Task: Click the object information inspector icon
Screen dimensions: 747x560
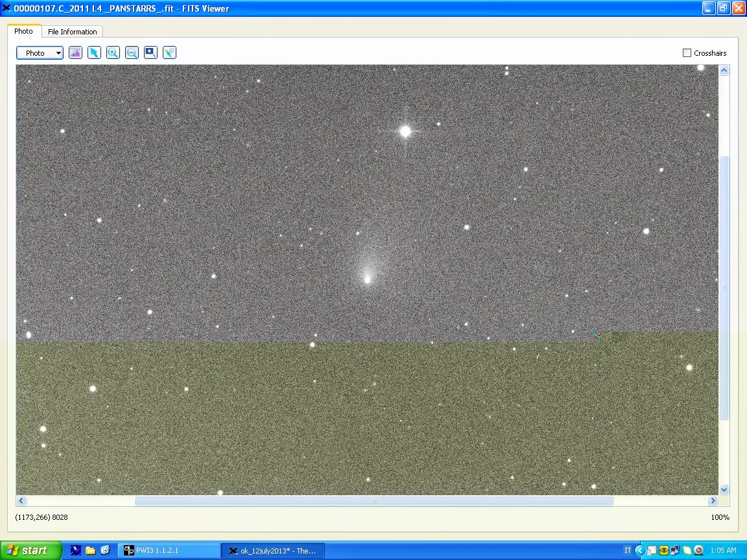Action: coord(169,53)
